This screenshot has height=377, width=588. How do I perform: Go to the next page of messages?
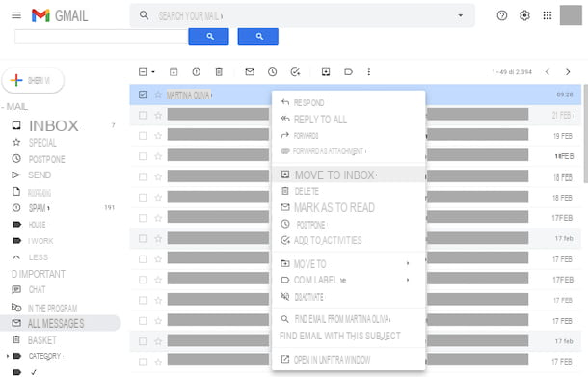568,72
